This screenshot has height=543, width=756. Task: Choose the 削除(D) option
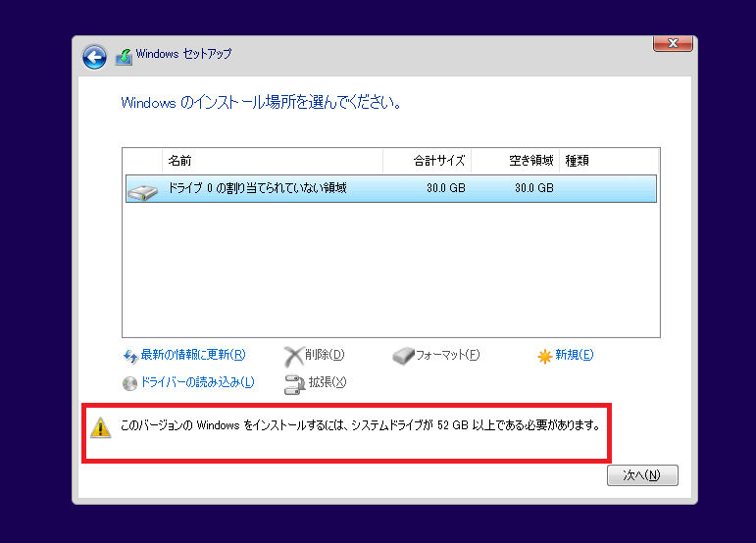325,355
